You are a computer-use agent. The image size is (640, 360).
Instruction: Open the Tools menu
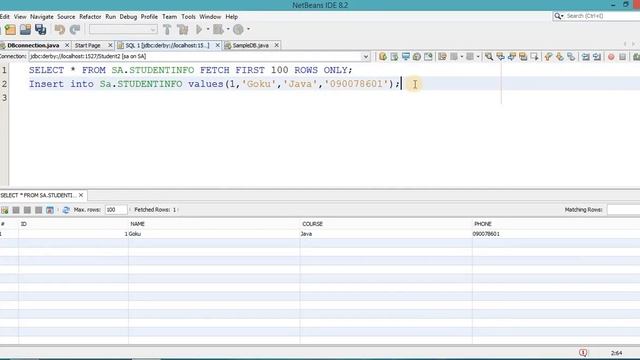pos(188,17)
